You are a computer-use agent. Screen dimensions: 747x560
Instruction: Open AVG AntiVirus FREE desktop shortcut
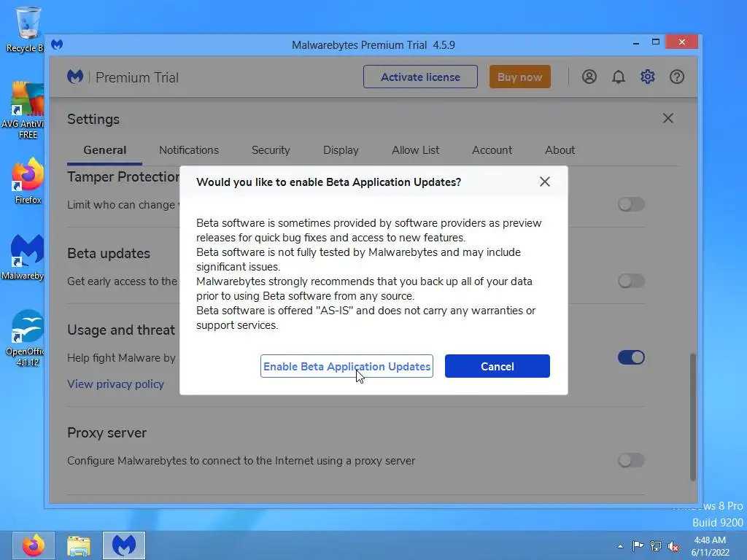(25, 110)
